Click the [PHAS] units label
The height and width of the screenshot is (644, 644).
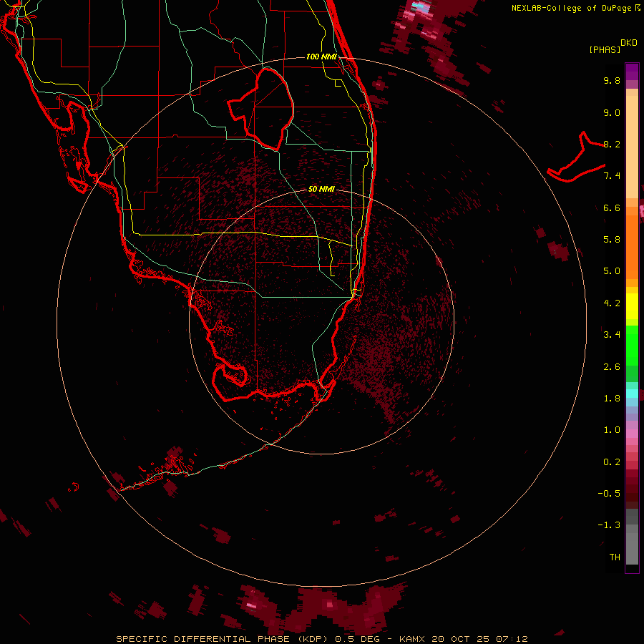click(605, 49)
